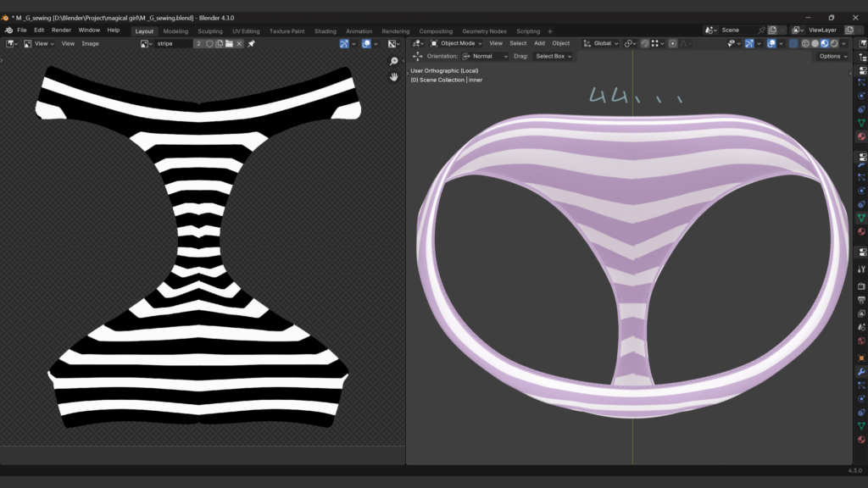The image size is (868, 488).
Task: Open the Image menu in image editor
Action: click(90, 43)
